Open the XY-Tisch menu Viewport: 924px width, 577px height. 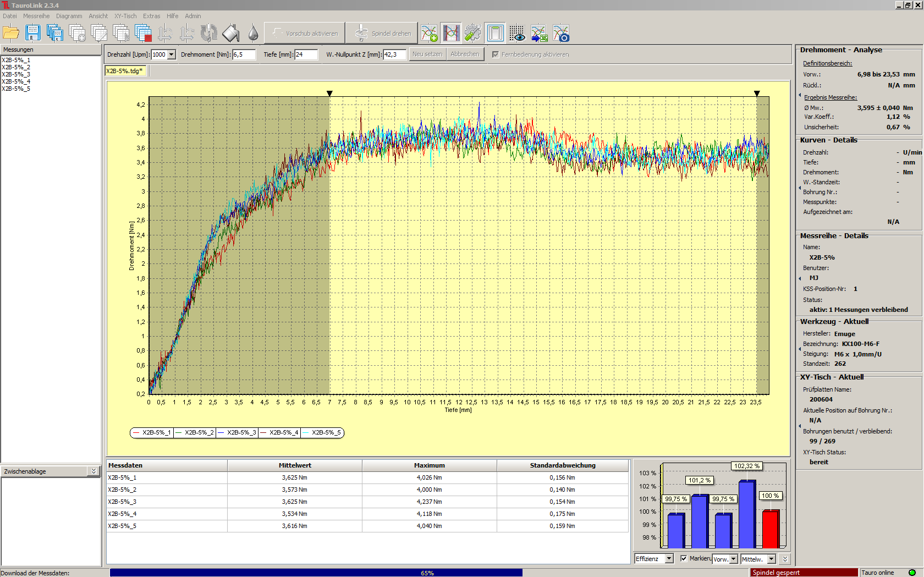tap(125, 16)
